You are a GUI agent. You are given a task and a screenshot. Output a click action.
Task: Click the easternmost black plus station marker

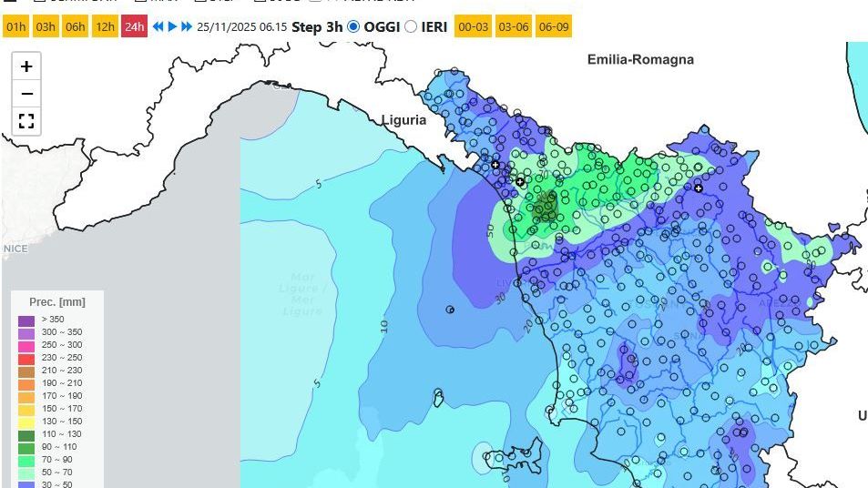[x=699, y=188]
